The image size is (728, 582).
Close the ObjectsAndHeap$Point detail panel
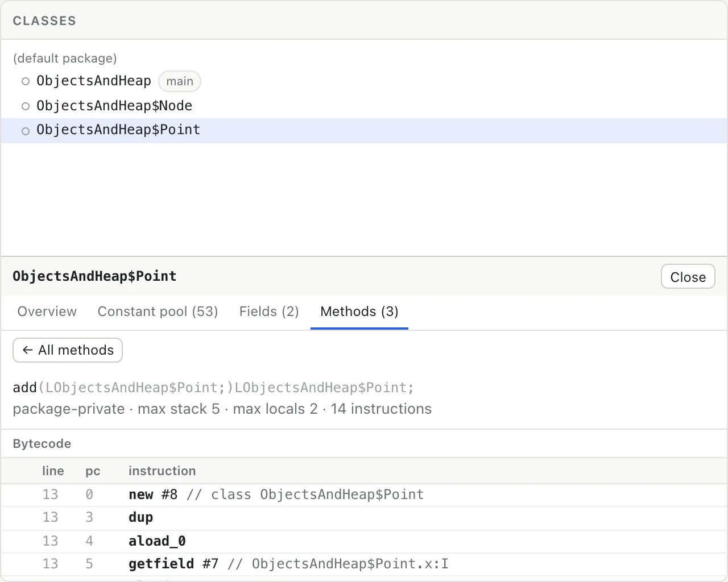click(x=688, y=277)
